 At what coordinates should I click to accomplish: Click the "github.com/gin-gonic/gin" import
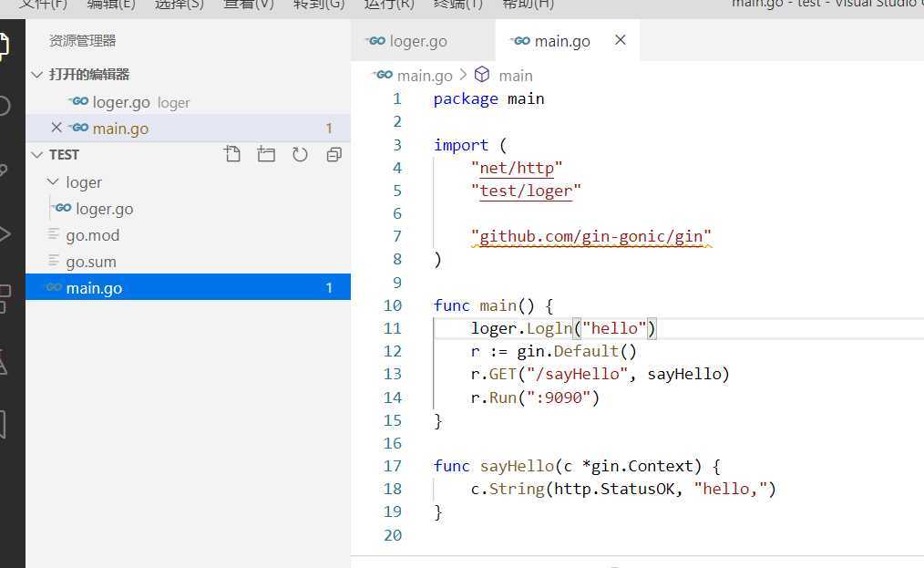click(x=591, y=236)
